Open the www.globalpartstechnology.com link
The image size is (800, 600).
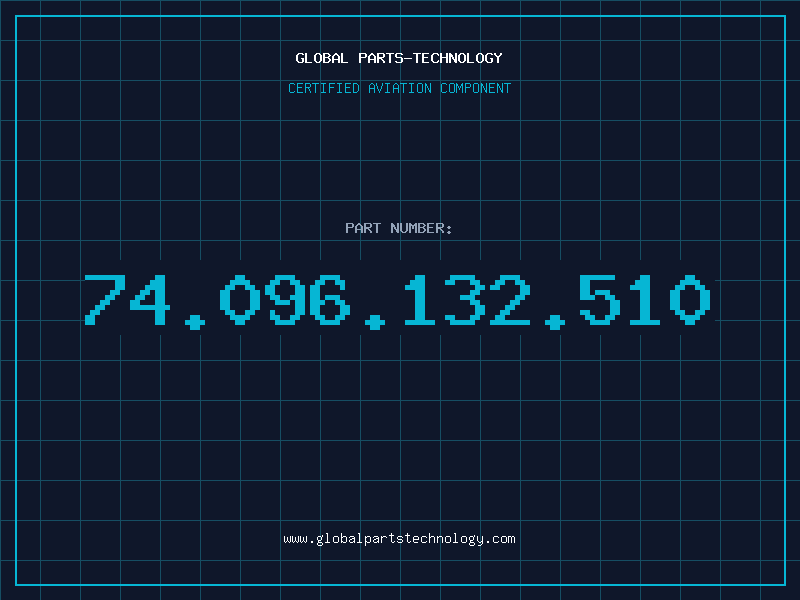click(399, 539)
